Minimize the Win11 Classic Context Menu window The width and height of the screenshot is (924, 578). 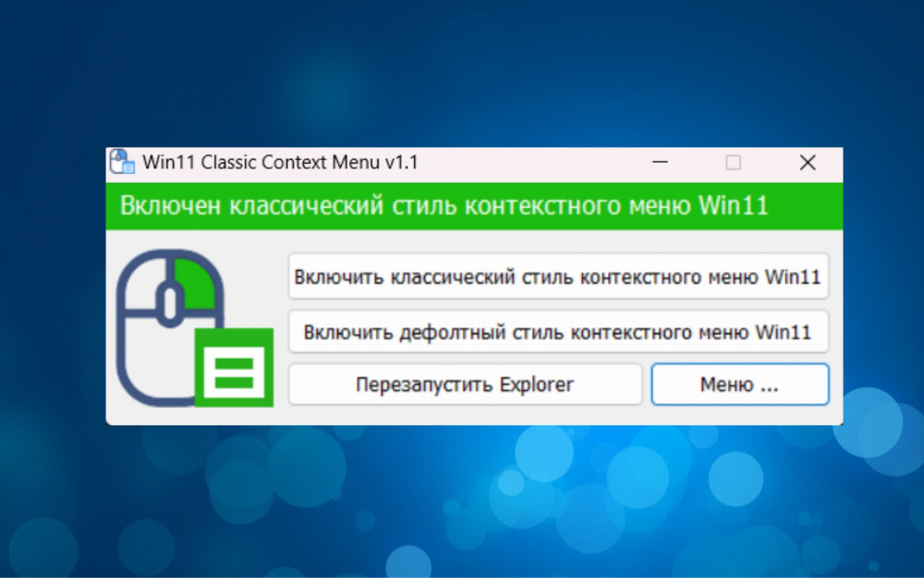click(660, 162)
